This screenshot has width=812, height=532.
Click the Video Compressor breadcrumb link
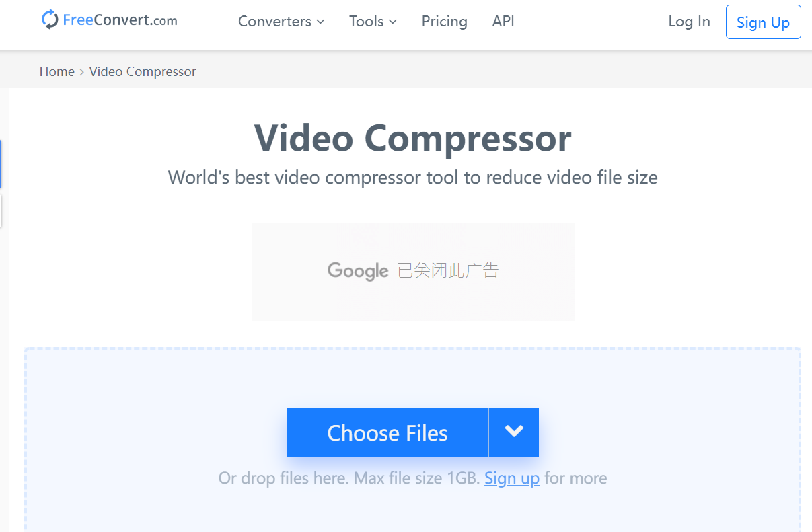pos(143,71)
